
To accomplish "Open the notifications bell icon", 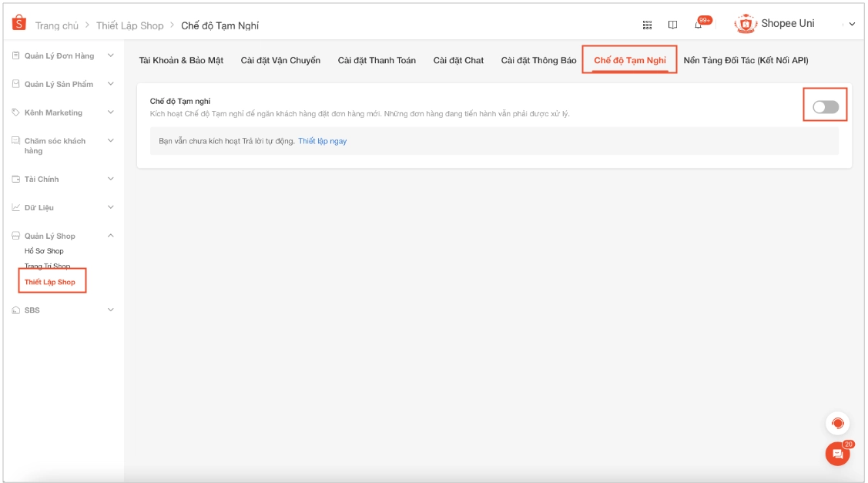I will [x=698, y=25].
